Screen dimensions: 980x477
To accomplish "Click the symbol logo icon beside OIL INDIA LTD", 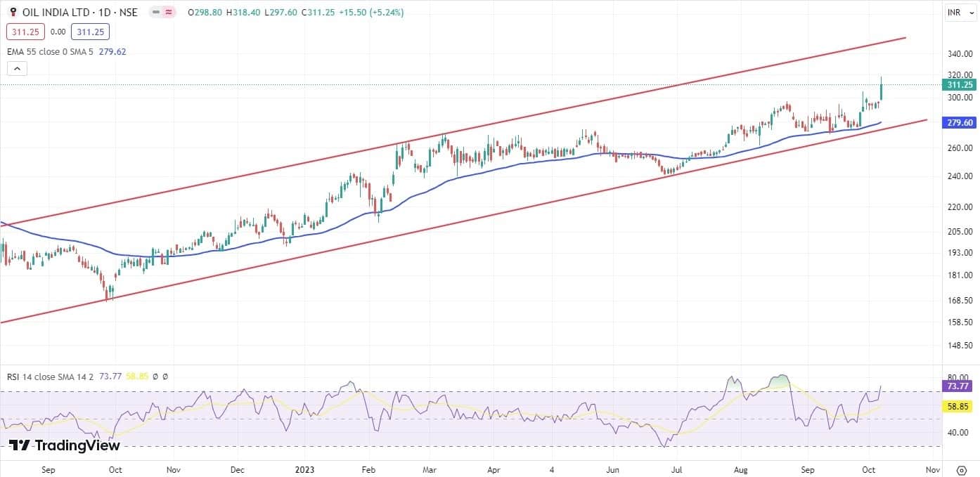I will click(13, 13).
